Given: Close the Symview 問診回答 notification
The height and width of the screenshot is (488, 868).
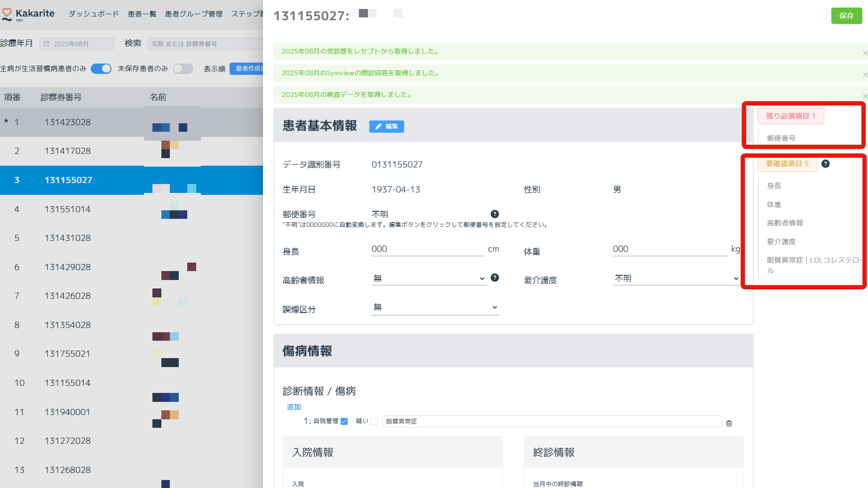Looking at the screenshot, I should click(864, 75).
